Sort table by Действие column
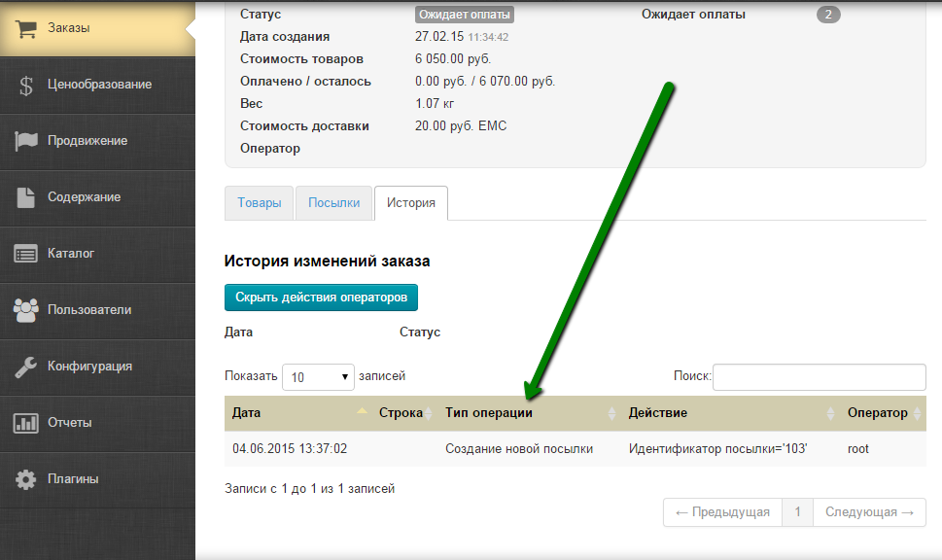This screenshot has height=560, width=942. [730, 413]
